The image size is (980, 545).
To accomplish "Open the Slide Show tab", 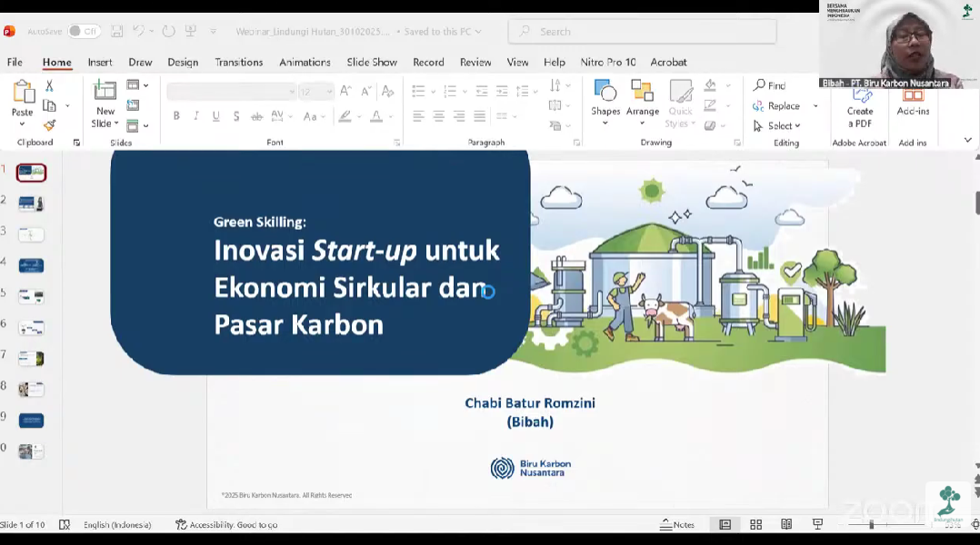I will 372,62.
